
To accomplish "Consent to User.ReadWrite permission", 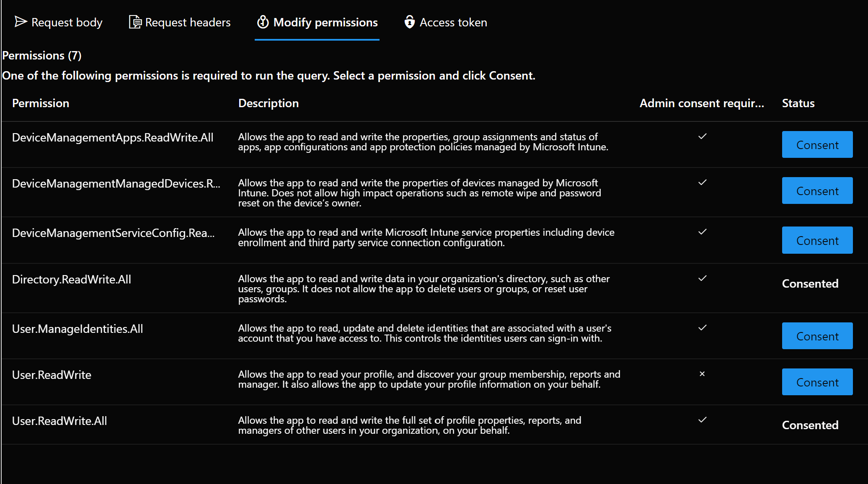I will 817,381.
